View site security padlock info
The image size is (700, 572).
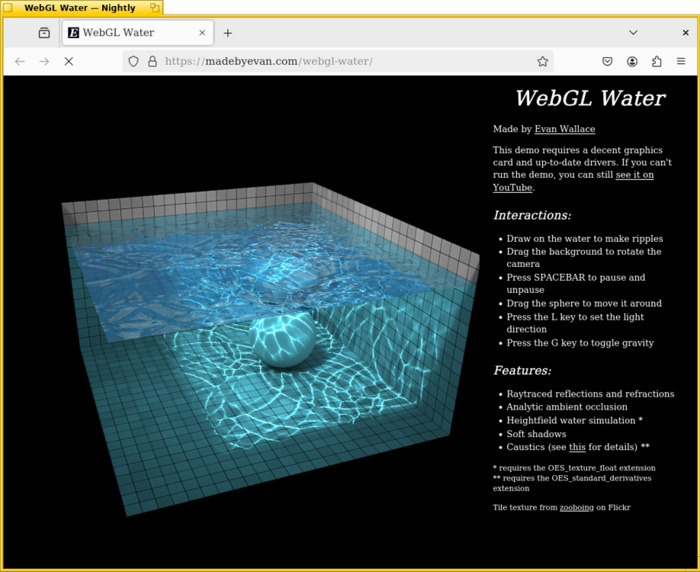[x=152, y=61]
